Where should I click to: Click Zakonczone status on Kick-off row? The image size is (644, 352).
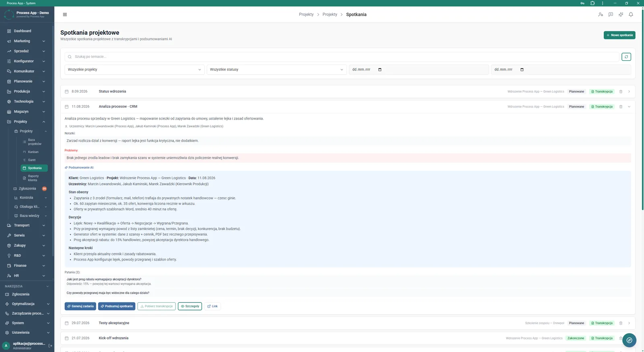click(576, 338)
